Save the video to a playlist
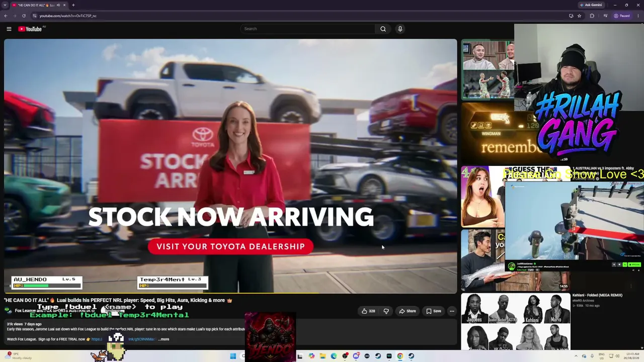The image size is (644, 362). tap(434, 311)
